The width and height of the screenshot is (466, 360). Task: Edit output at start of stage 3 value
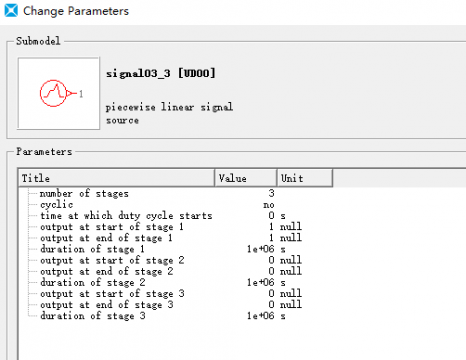271,294
